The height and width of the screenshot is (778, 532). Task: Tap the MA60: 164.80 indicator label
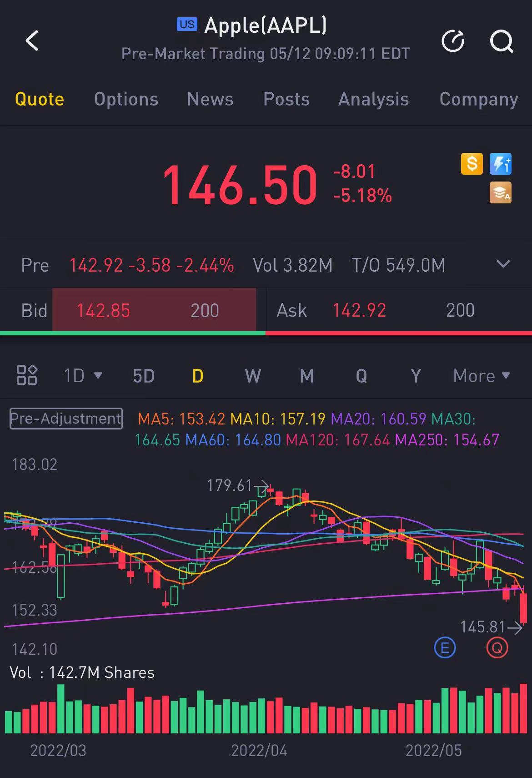click(233, 440)
